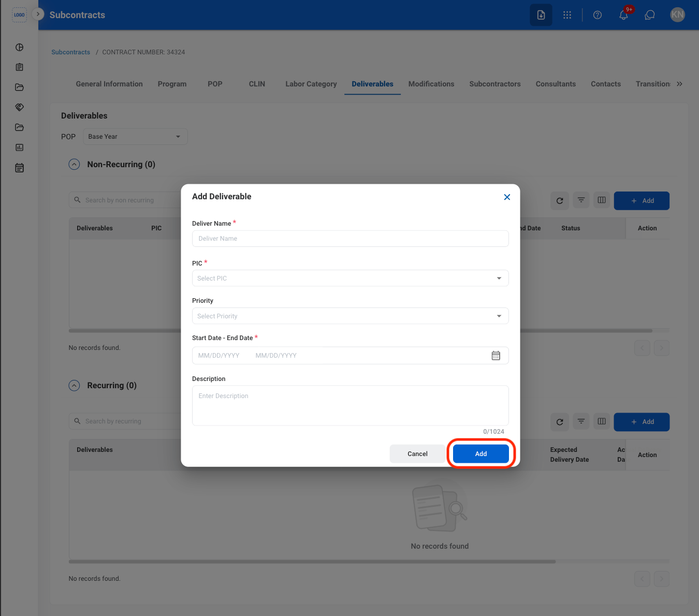Open the KN user avatar menu
Screen dimensions: 699x616
(677, 15)
